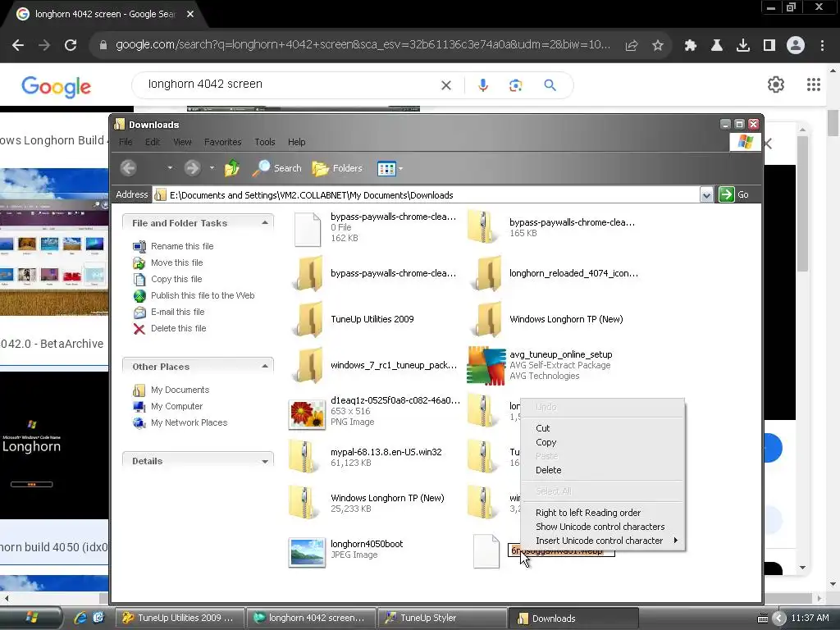Viewport: 840px width, 630px height.
Task: Click the green Go button
Action: pos(734,194)
